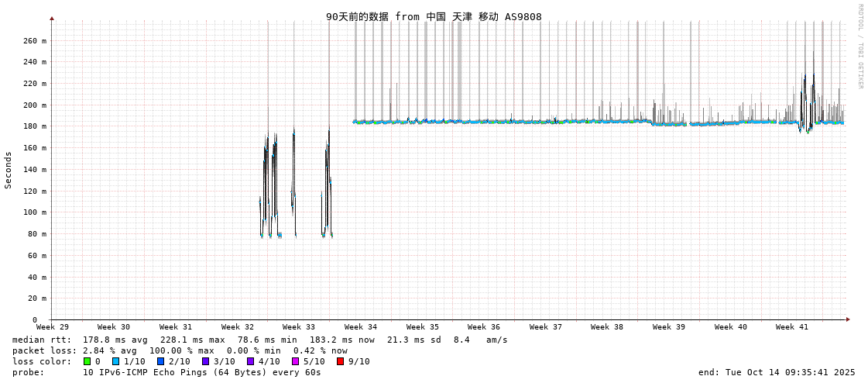Screen dimensions: 868x383
Task: Click the RRDTOOL / TOBI OETIKER watermark
Action: tap(859, 47)
